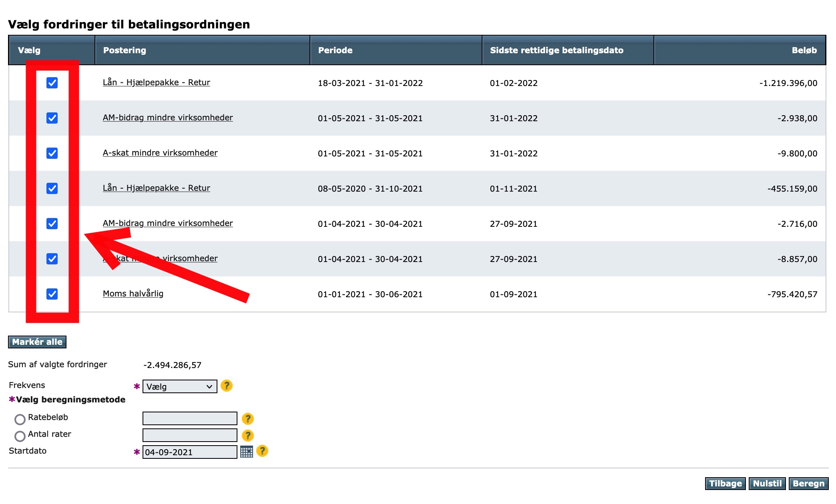
Task: Open the Moms halvårlig posting link
Action: pos(133,294)
